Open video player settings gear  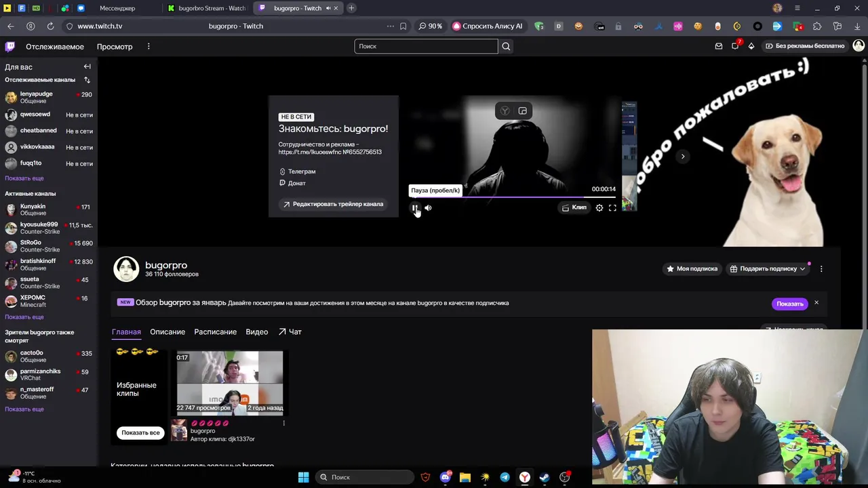[x=599, y=208]
